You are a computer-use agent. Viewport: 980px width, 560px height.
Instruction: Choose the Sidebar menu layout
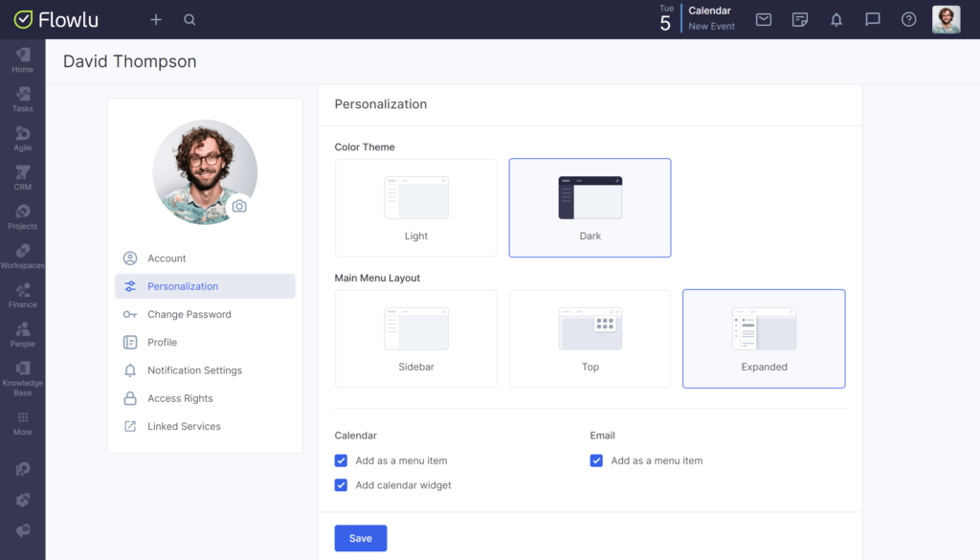(x=415, y=339)
